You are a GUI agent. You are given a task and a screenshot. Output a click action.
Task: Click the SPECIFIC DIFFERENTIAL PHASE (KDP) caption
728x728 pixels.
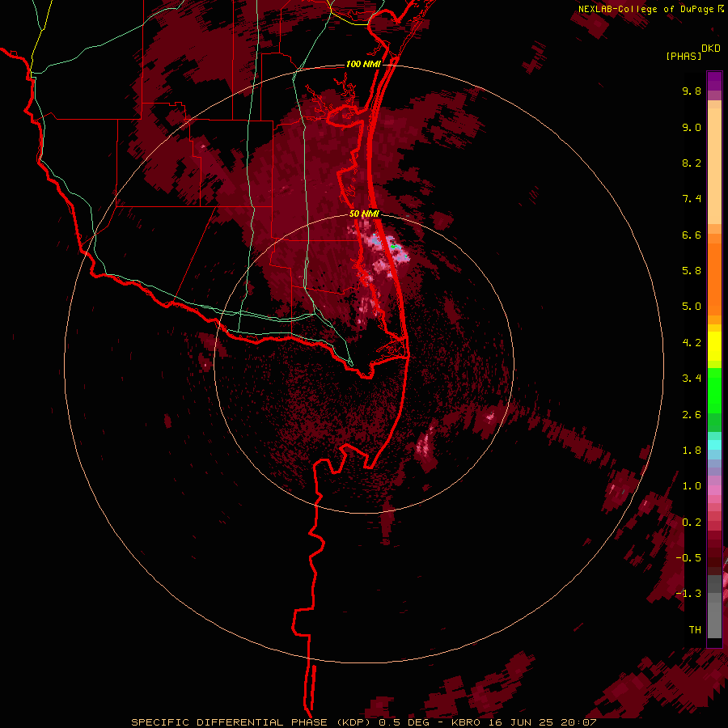click(x=252, y=722)
